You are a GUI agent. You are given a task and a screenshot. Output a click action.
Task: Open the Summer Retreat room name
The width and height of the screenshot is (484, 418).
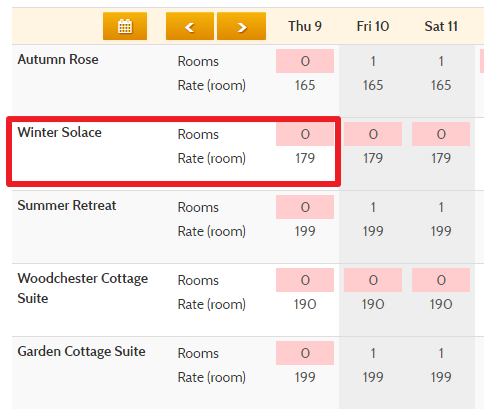click(x=67, y=205)
